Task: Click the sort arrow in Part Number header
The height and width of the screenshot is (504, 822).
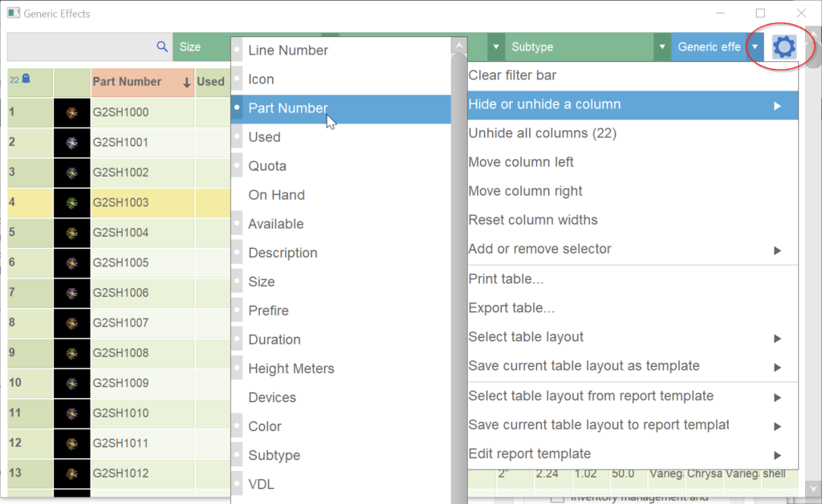Action: tap(186, 82)
